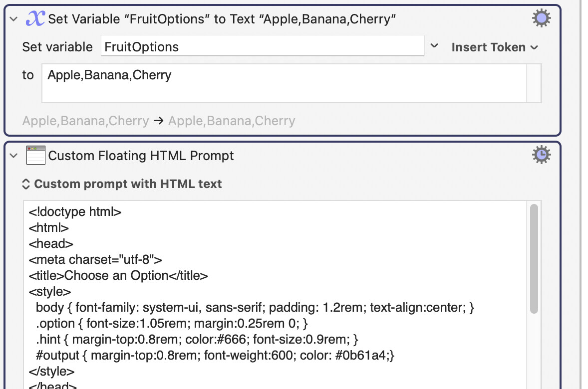Select the Set Variable action title
Screen dimensions: 588x389
coord(222,19)
